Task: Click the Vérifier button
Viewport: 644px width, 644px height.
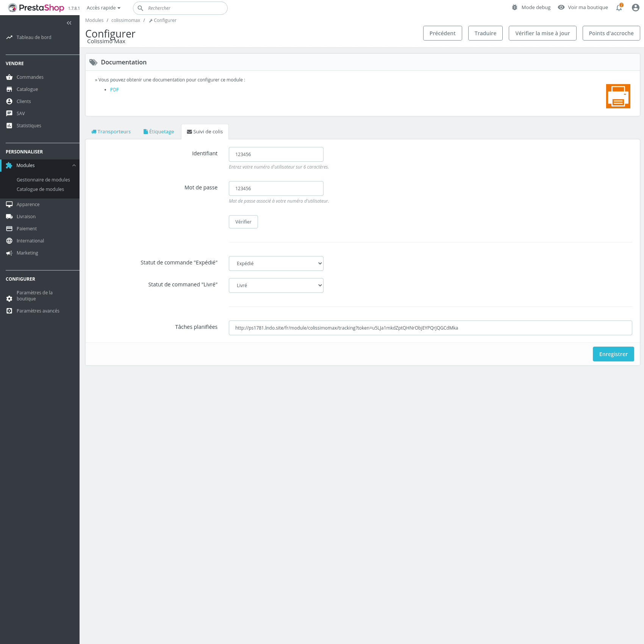Action: (243, 222)
